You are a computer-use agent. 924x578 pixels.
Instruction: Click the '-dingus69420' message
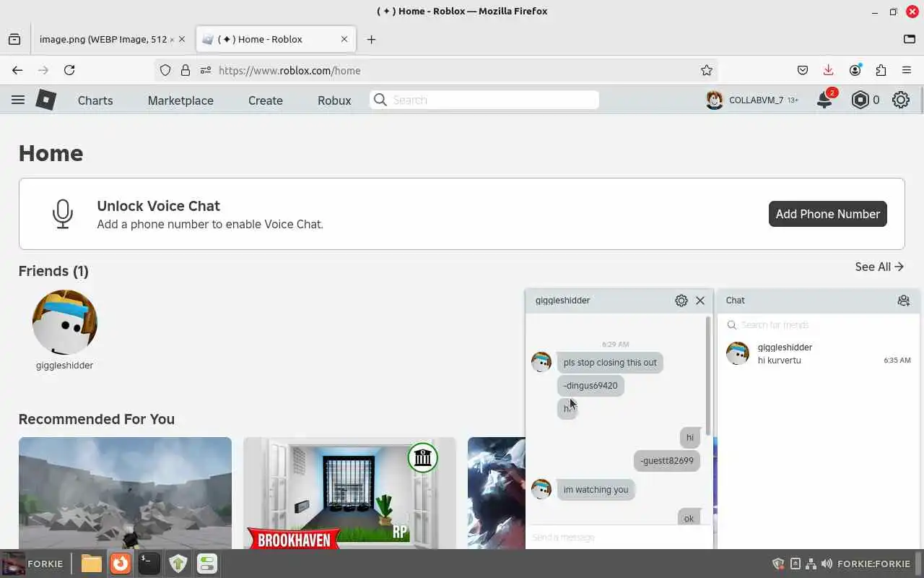click(590, 386)
